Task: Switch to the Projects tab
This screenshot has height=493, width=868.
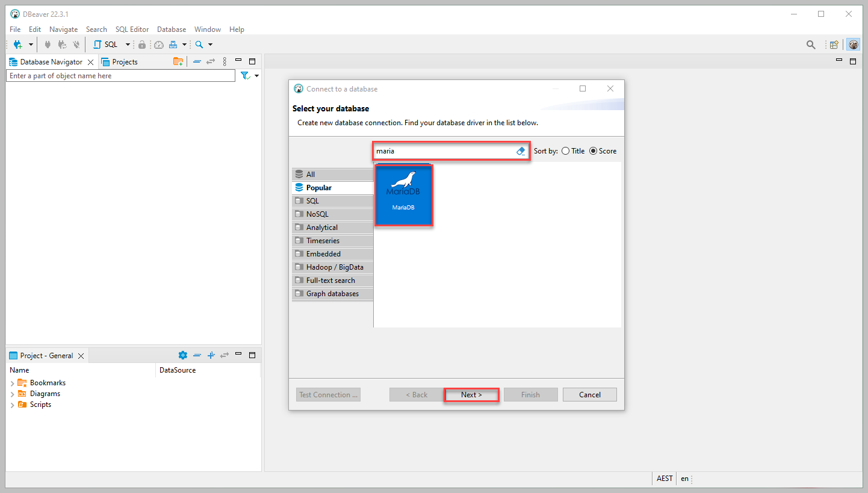Action: tap(119, 62)
